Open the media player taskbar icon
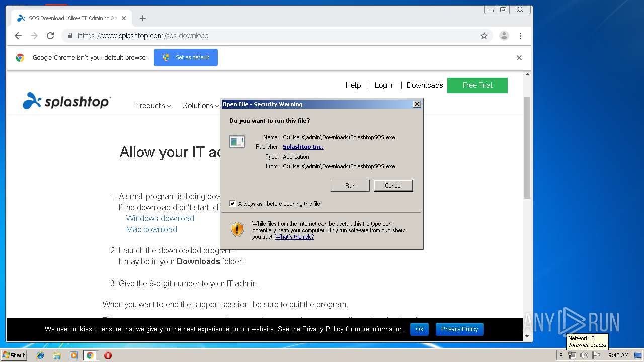 coord(74,355)
